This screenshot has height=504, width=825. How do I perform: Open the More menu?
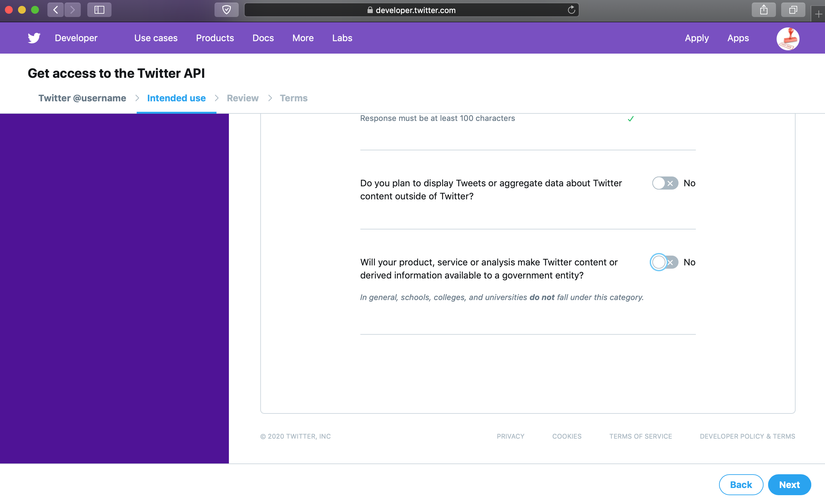click(x=303, y=38)
